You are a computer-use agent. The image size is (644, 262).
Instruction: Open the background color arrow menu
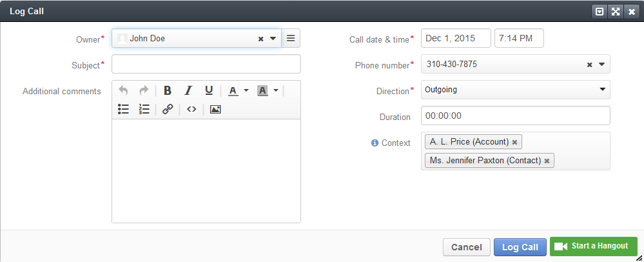(x=276, y=90)
